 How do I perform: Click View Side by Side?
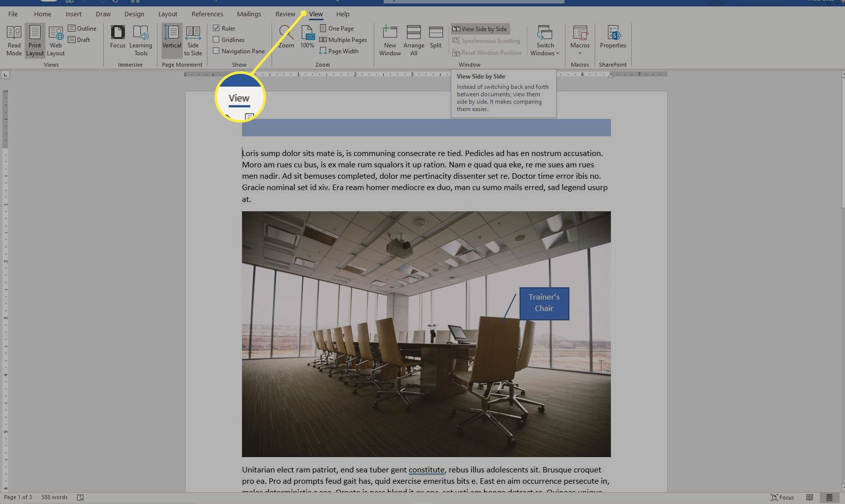point(480,29)
